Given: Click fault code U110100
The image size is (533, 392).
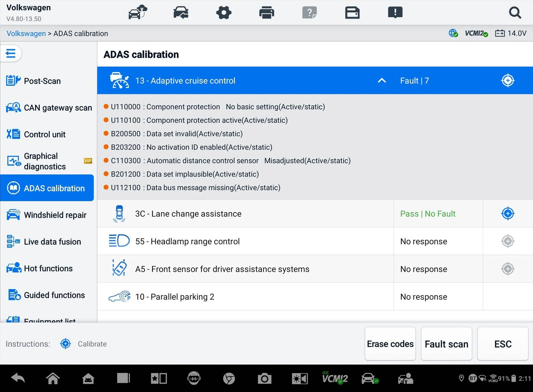Looking at the screenshot, I should (196, 120).
